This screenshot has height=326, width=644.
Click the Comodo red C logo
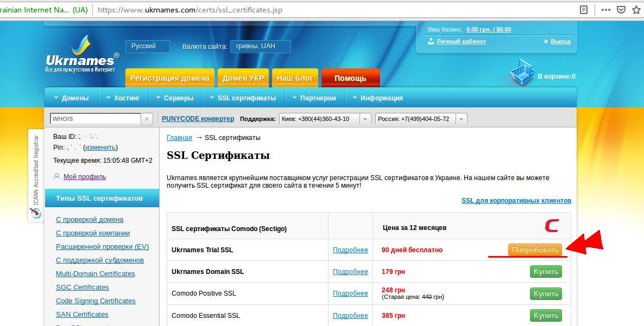(552, 226)
